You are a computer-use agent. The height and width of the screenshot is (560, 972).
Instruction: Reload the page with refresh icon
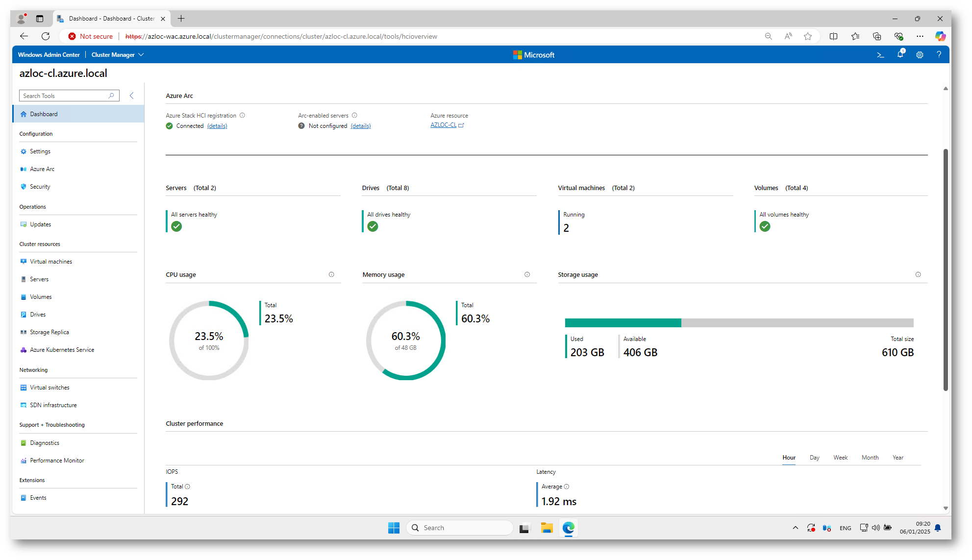(46, 36)
